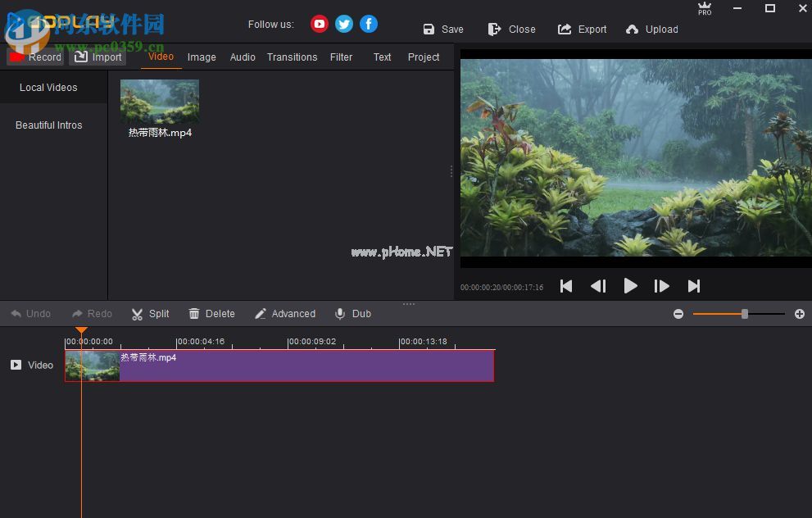Click the 00:00:04:16 timeline ruler mark
Screen dimensions: 812x518
click(201, 342)
